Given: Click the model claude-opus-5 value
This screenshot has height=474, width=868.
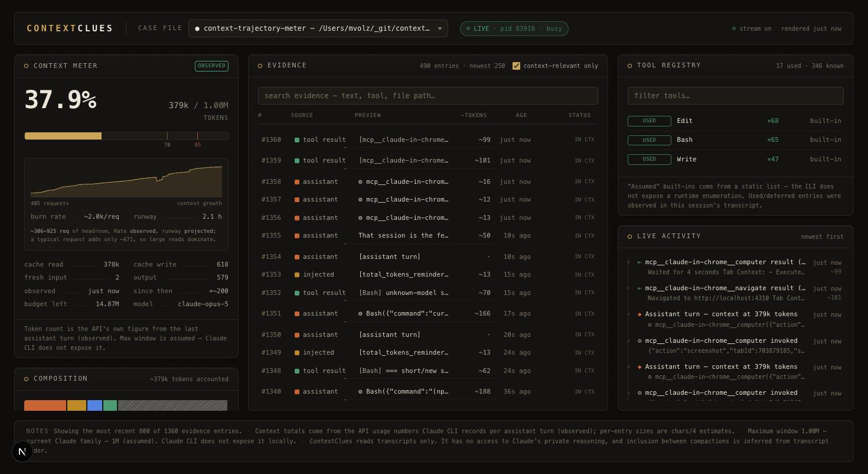Looking at the screenshot, I should [x=203, y=304].
